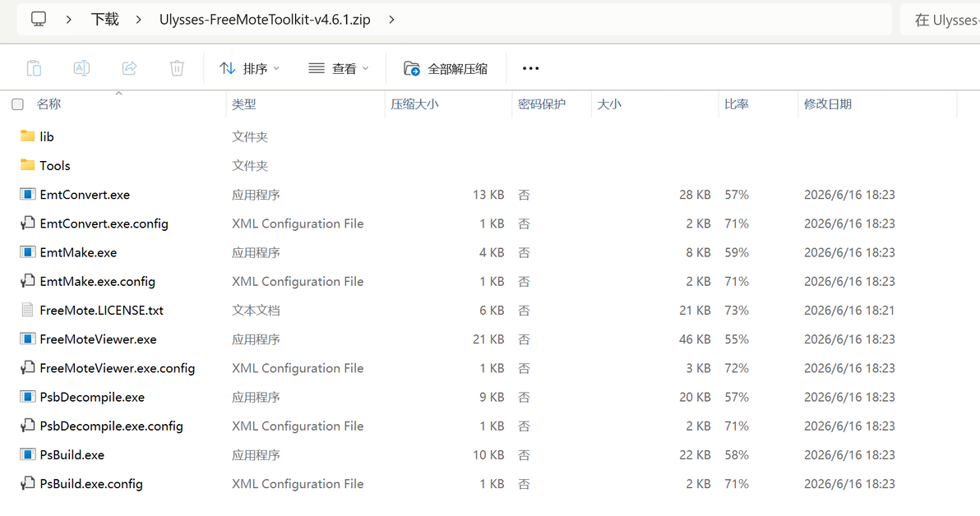The height and width of the screenshot is (516, 980).
Task: Select the FreeMote.LICENSE.txt file name
Action: tap(101, 311)
